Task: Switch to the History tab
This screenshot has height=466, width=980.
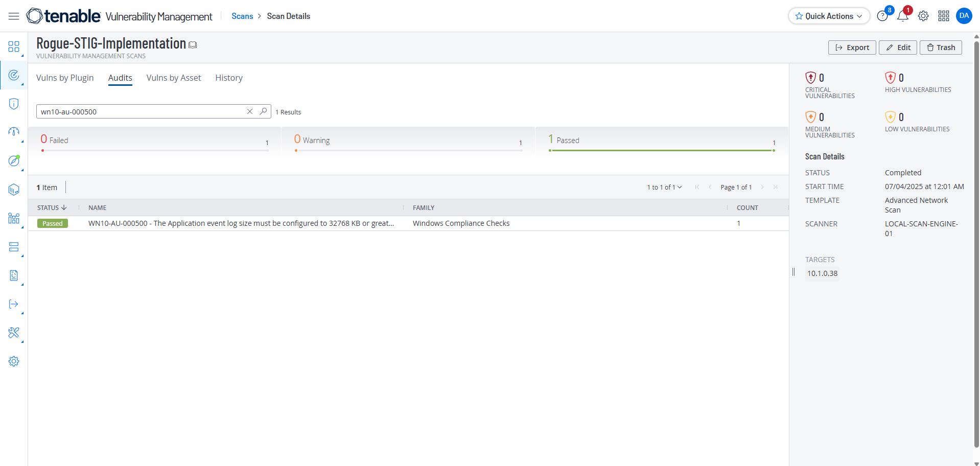Action: pyautogui.click(x=228, y=78)
